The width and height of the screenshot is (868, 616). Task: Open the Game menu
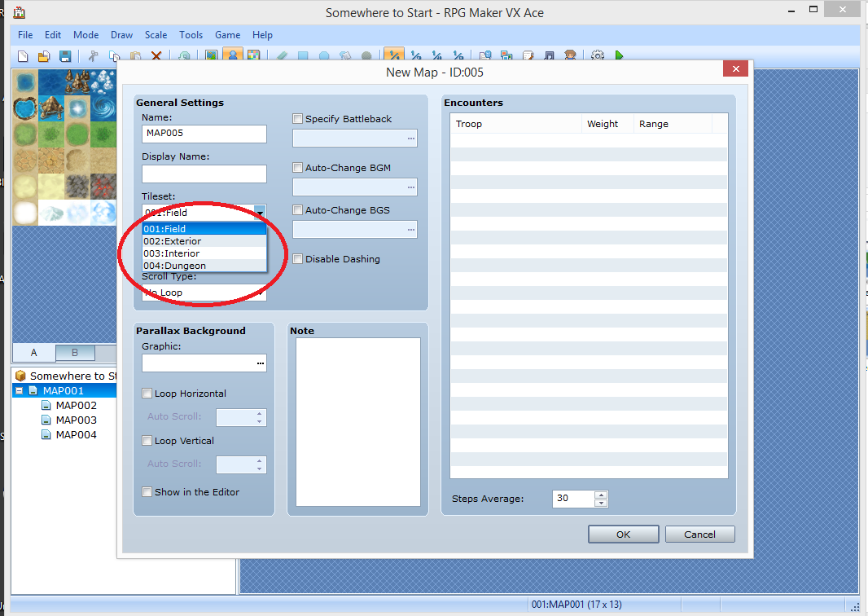click(227, 35)
